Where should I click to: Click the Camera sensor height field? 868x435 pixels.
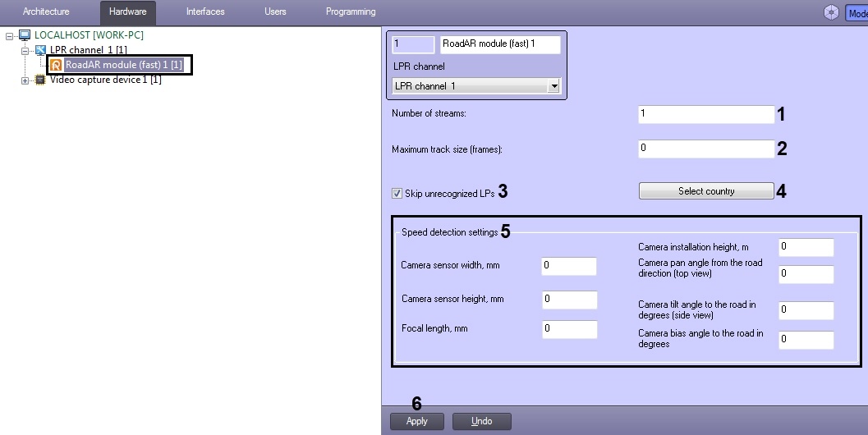[569, 300]
